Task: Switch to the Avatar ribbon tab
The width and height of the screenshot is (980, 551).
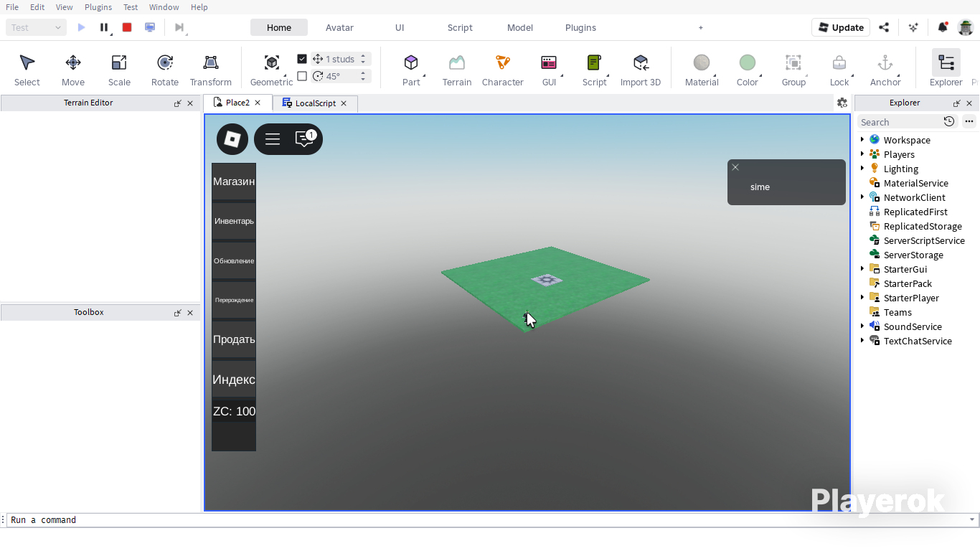Action: 339,27
